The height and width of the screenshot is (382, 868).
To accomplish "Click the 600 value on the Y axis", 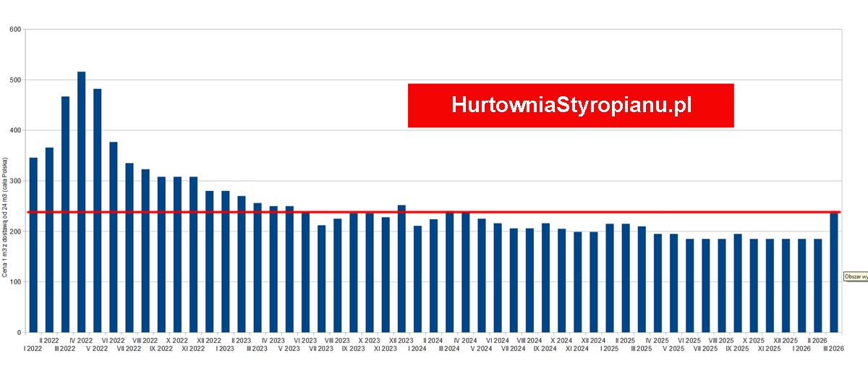I will tap(14, 30).
